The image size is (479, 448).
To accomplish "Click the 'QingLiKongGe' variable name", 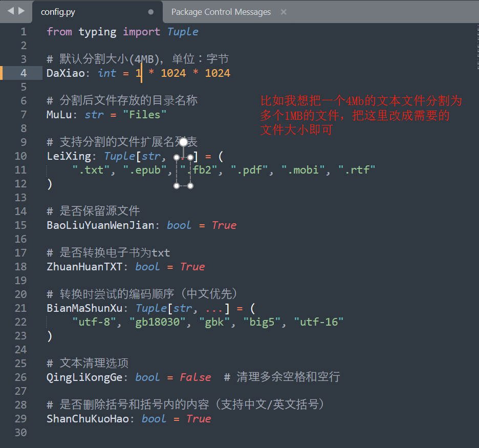I will (x=84, y=377).
